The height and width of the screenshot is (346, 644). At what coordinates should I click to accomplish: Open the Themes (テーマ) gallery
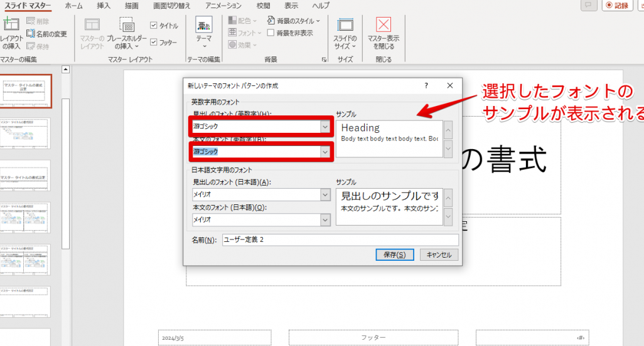pyautogui.click(x=204, y=33)
